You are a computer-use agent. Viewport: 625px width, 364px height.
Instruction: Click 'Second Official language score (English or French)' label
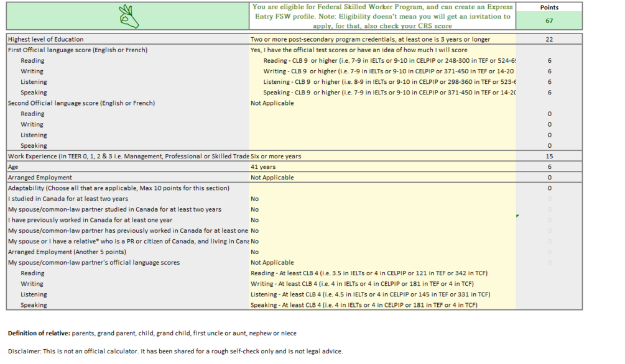pyautogui.click(x=81, y=103)
